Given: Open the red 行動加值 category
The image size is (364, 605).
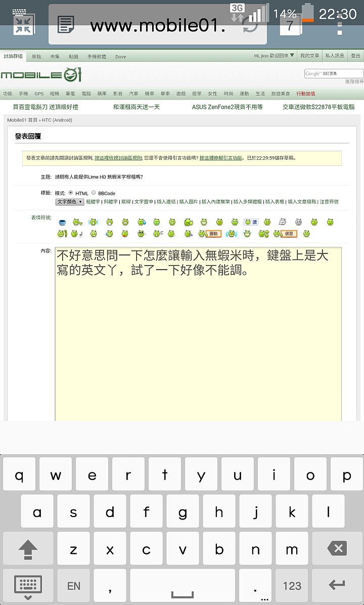Looking at the screenshot, I should coord(306,94).
